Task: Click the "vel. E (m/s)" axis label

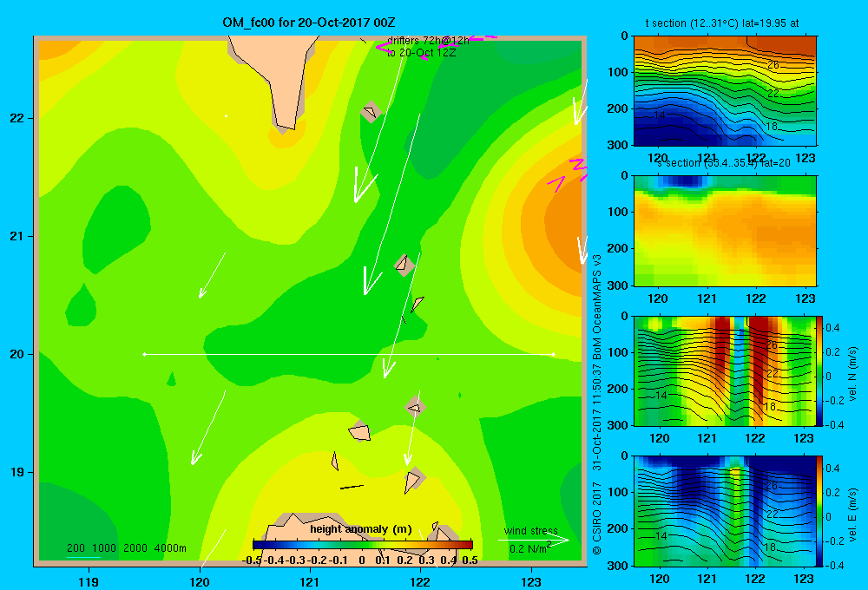Action: click(x=853, y=515)
